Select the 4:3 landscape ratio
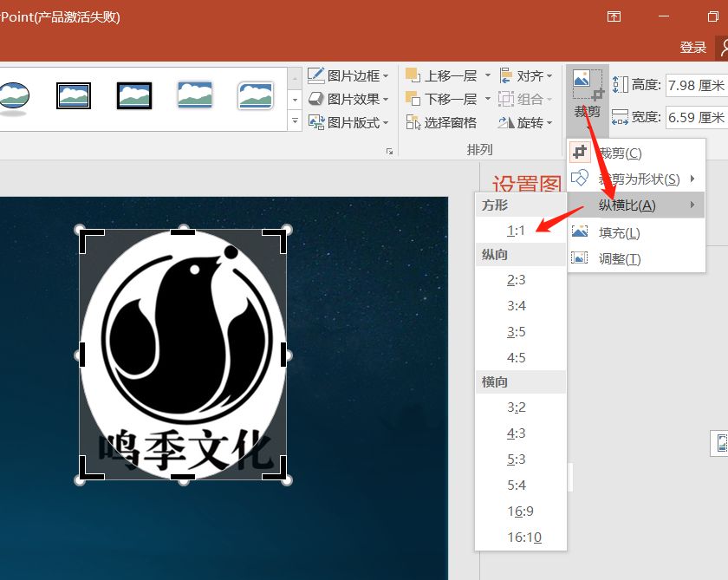728x580 pixels. pyautogui.click(x=521, y=433)
